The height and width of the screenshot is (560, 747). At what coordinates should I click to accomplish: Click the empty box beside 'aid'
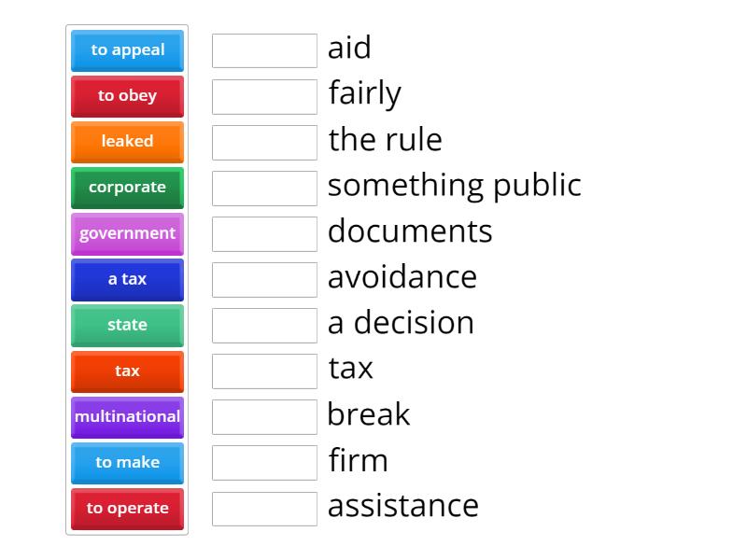click(x=264, y=50)
